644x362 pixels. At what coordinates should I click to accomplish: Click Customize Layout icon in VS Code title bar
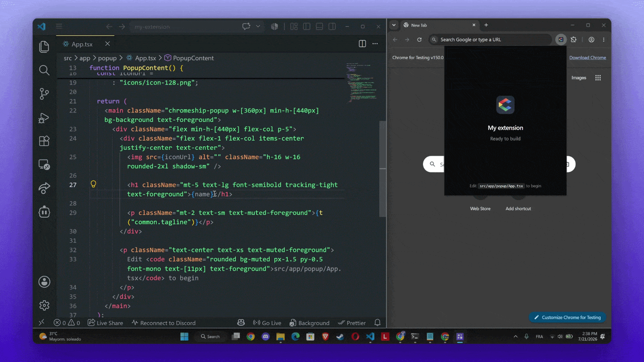click(294, 27)
